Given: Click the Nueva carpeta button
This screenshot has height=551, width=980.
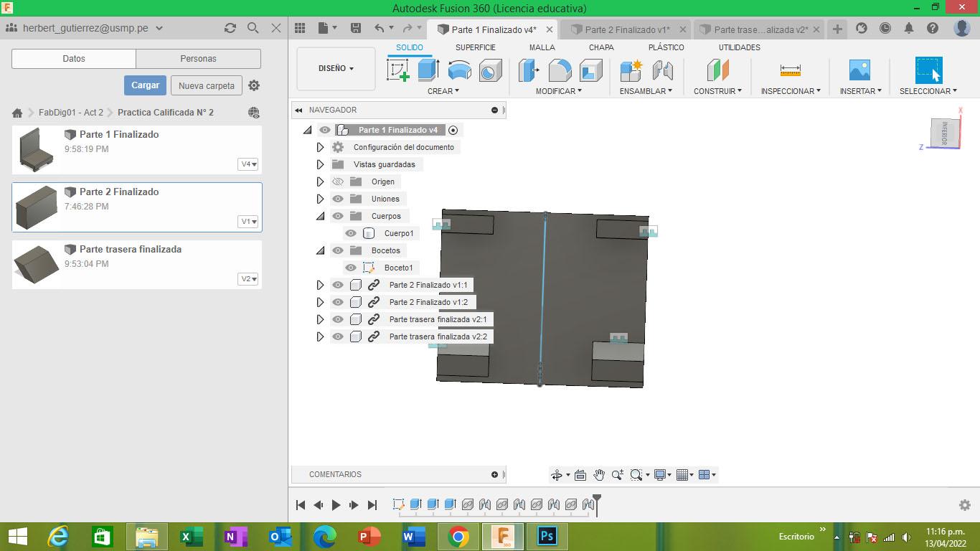Looking at the screenshot, I should coord(207,85).
